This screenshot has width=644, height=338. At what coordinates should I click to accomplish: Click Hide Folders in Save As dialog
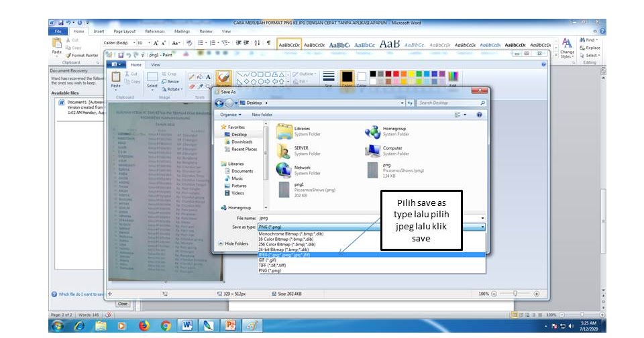click(x=233, y=243)
